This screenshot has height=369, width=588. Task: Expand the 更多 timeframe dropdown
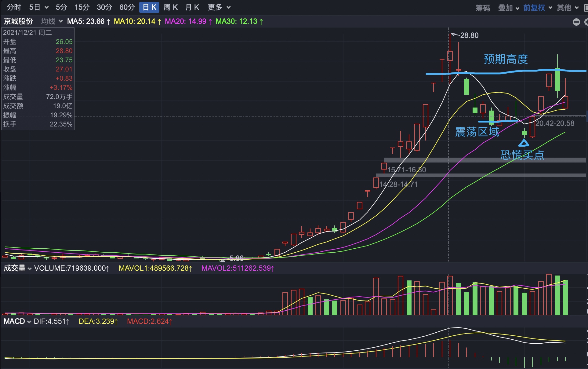coord(219,7)
